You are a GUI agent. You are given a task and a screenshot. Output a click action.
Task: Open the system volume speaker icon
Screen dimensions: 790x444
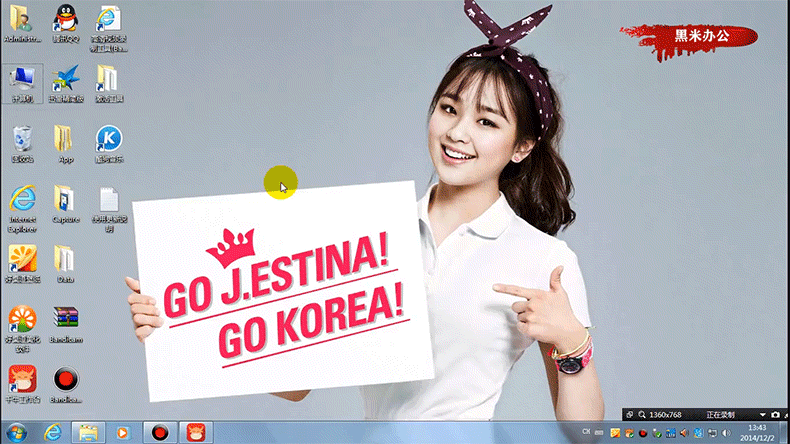(x=726, y=433)
